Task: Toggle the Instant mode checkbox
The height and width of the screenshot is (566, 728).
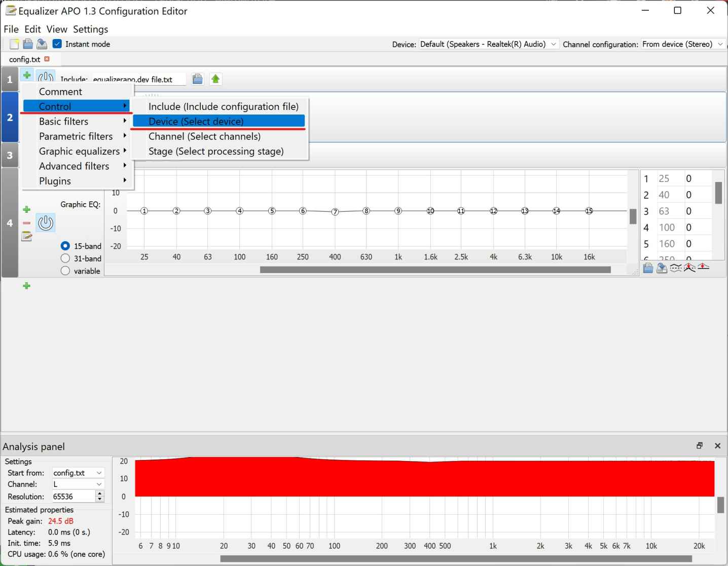Action: pyautogui.click(x=57, y=44)
